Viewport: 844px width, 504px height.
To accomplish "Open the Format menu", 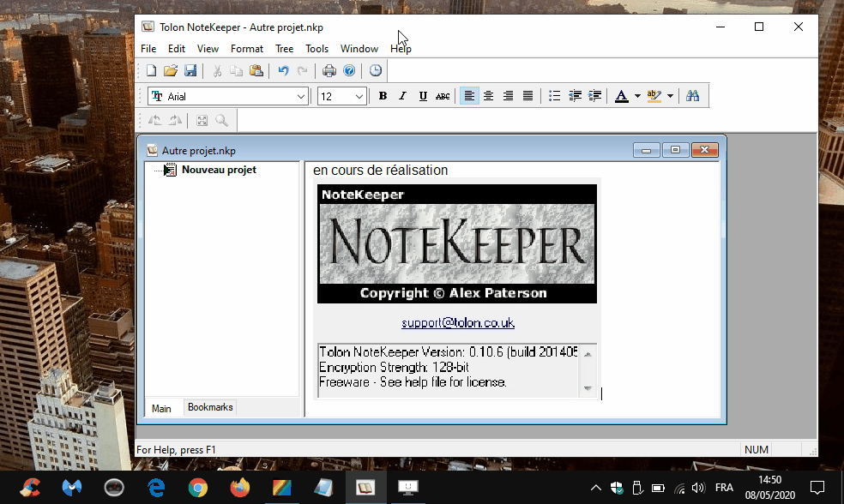I will (247, 48).
